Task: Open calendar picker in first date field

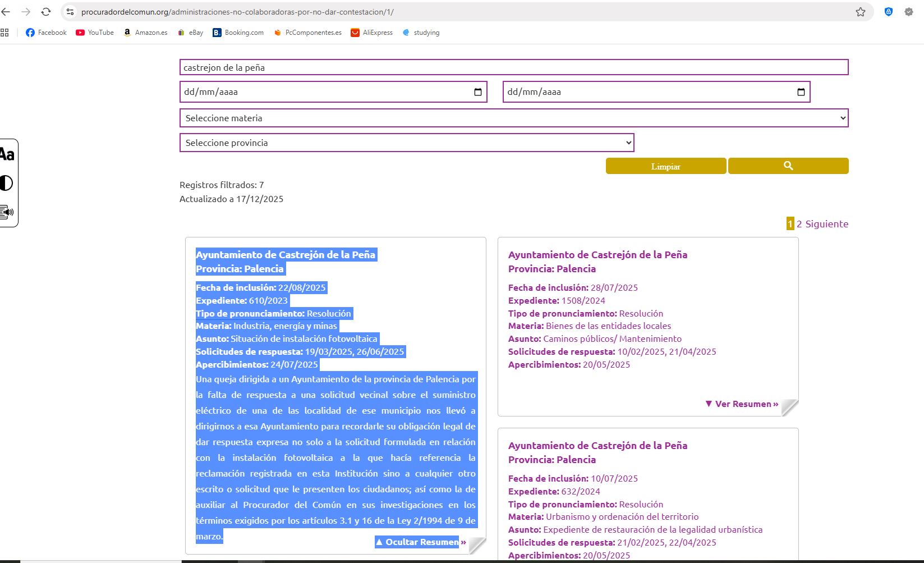Action: 477,92
